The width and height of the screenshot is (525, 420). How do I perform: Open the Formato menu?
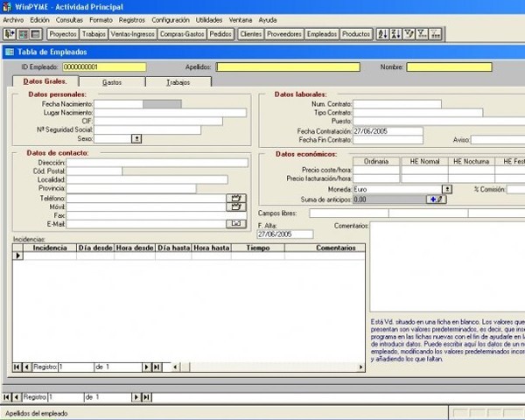point(101,20)
